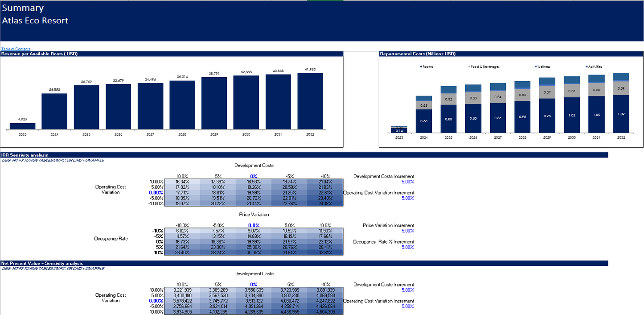The width and height of the screenshot is (644, 315).
Task: Click the 33.61% cell in the Occupancy table
Action: (x=325, y=253)
